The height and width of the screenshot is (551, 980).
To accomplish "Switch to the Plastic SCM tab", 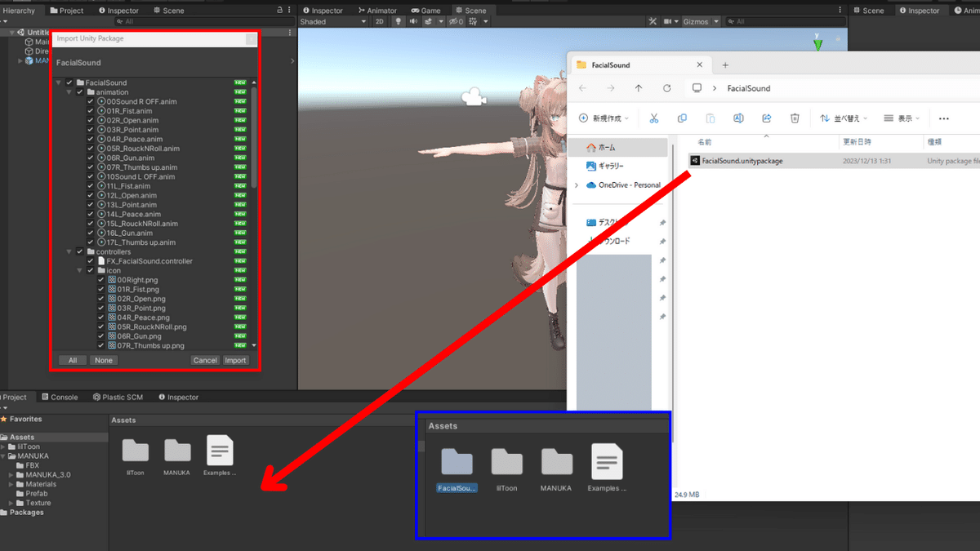I will (118, 398).
